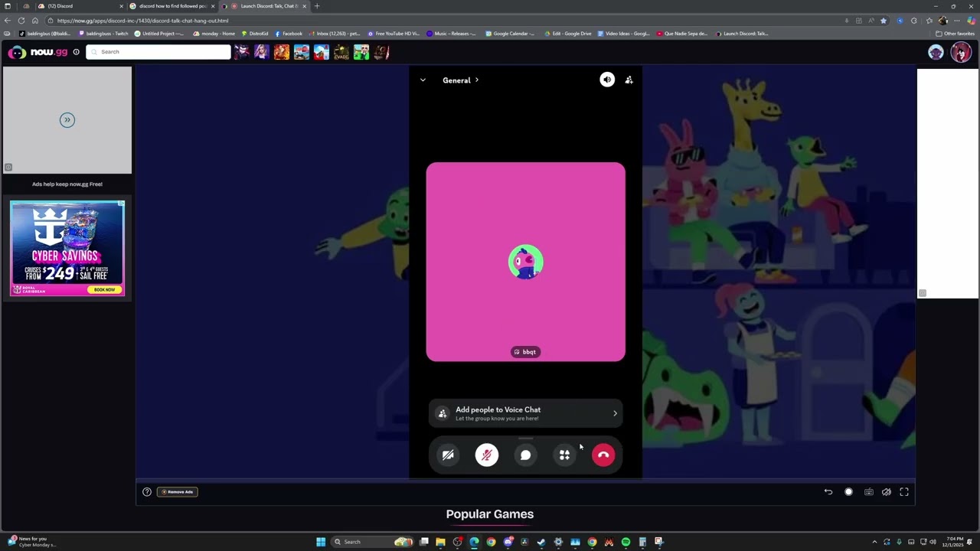The width and height of the screenshot is (980, 551).
Task: Toggle the camera off button in the voice call
Action: tap(448, 455)
